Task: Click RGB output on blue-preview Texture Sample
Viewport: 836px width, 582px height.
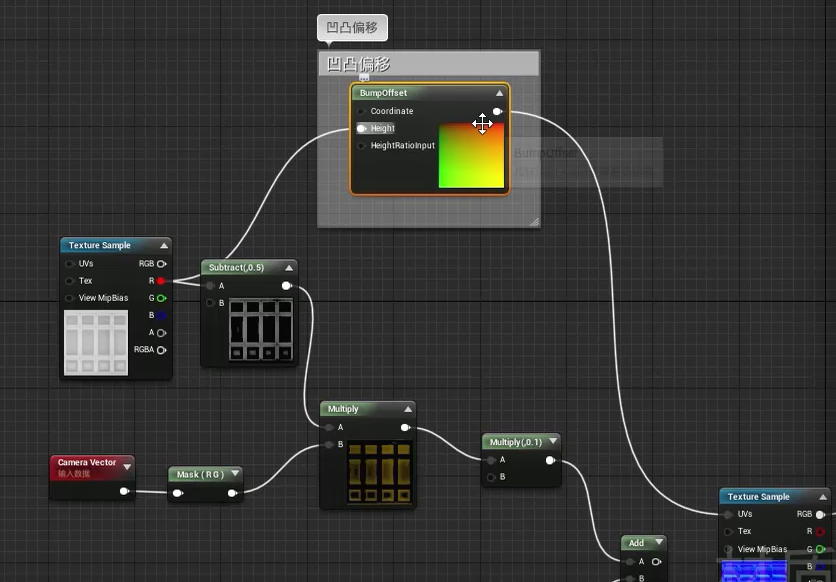Action: point(821,514)
